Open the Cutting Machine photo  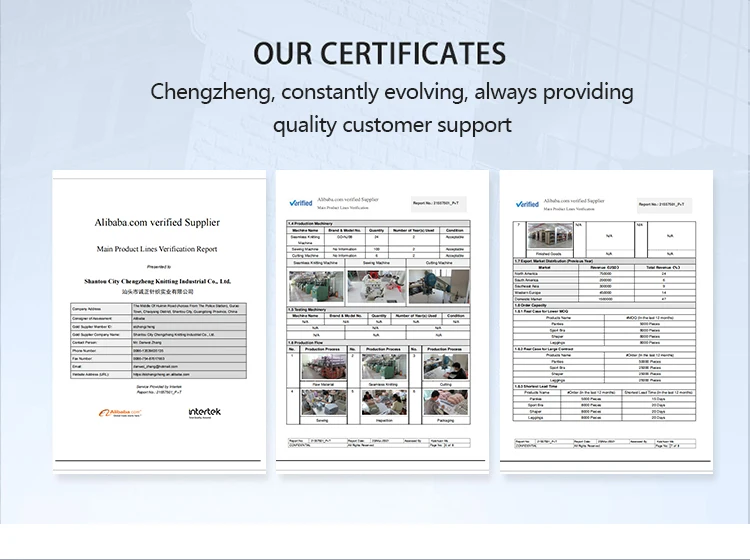tap(439, 285)
